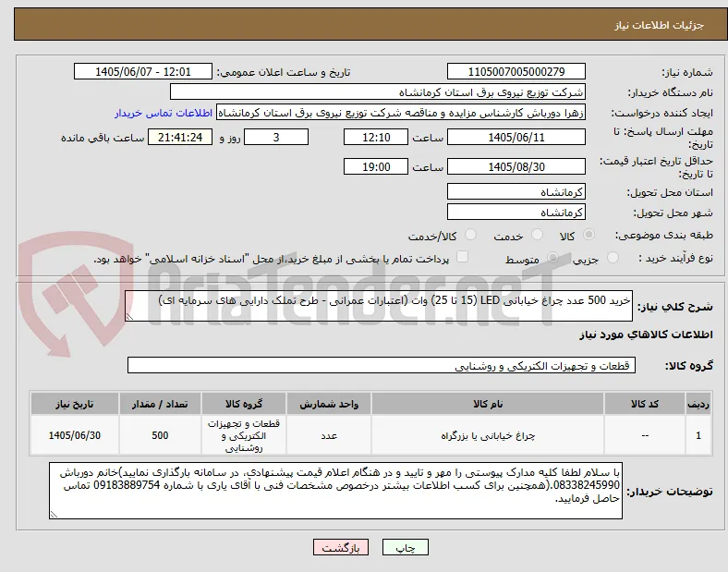Click the تاریخ نیاز column header
The height and width of the screenshot is (572, 728).
[74, 404]
